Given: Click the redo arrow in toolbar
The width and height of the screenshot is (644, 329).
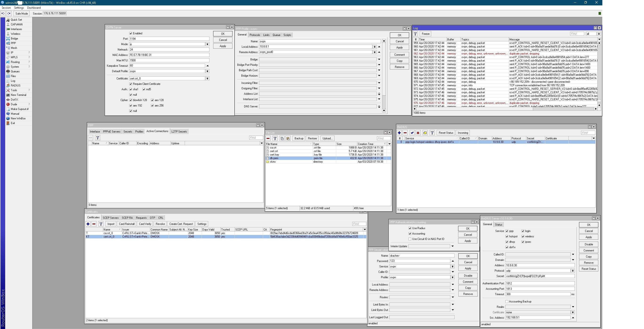Looking at the screenshot, I should 9,13.
